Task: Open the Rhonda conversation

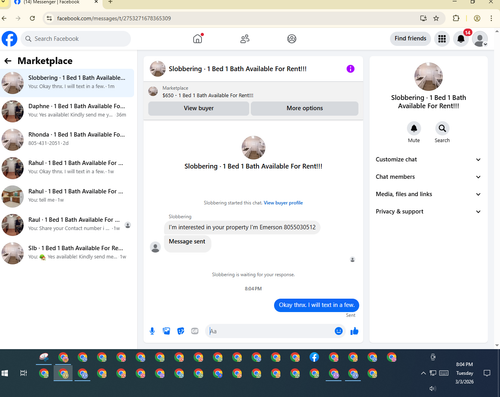Action: tap(67, 139)
